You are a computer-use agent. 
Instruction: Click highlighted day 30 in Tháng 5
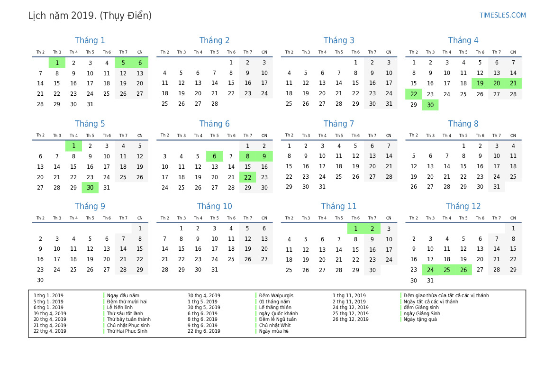pyautogui.click(x=90, y=188)
